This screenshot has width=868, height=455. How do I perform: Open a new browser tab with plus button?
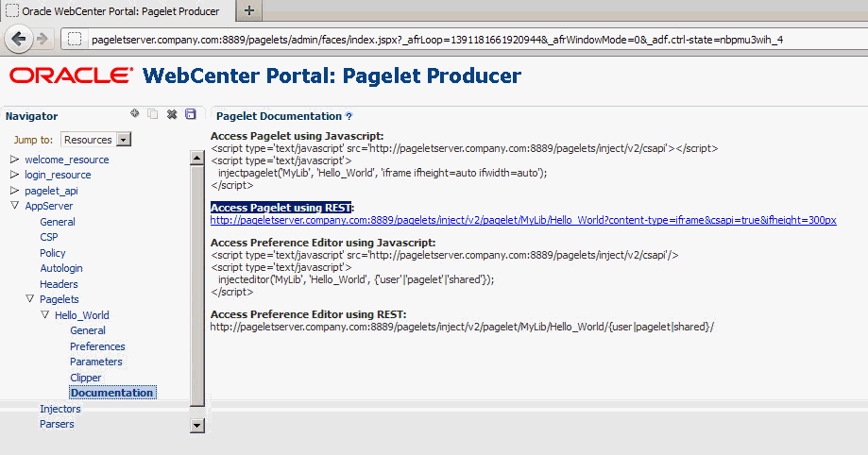click(x=249, y=10)
